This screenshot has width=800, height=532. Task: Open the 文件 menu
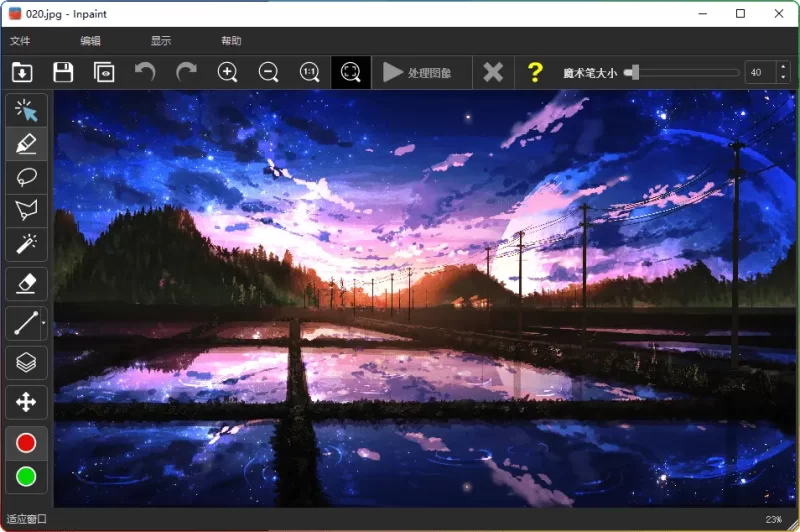(20, 41)
